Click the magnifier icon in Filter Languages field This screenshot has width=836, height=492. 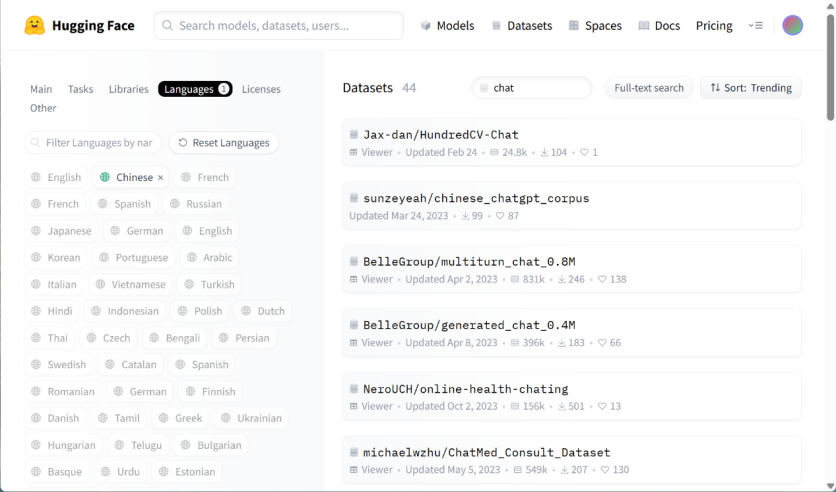click(35, 143)
